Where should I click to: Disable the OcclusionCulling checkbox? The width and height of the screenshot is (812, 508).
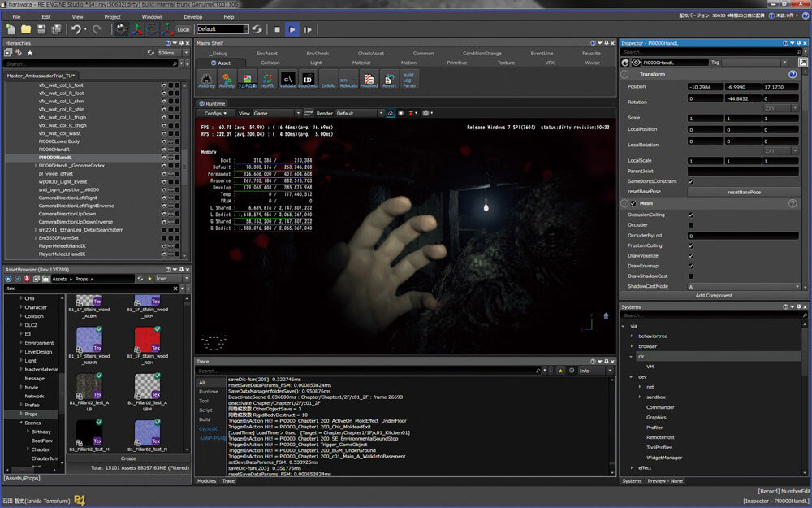click(691, 215)
